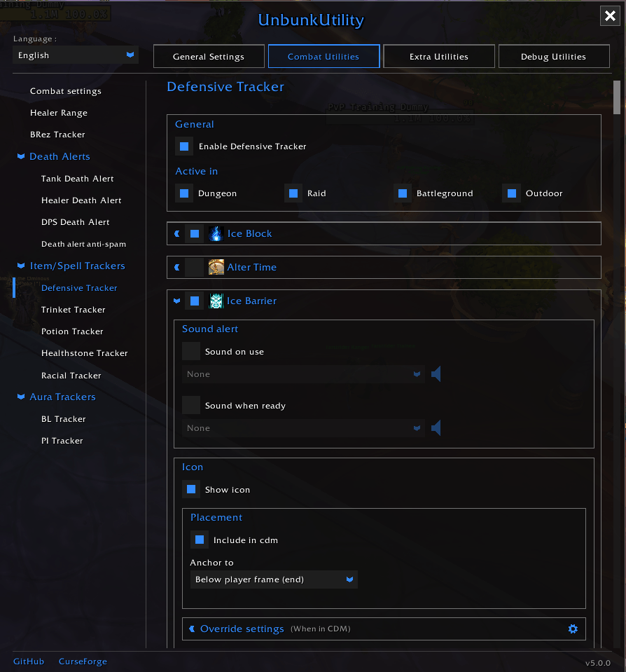Toggle Outdoor active checkbox
Screen dimensions: 626x672
pyautogui.click(x=512, y=193)
